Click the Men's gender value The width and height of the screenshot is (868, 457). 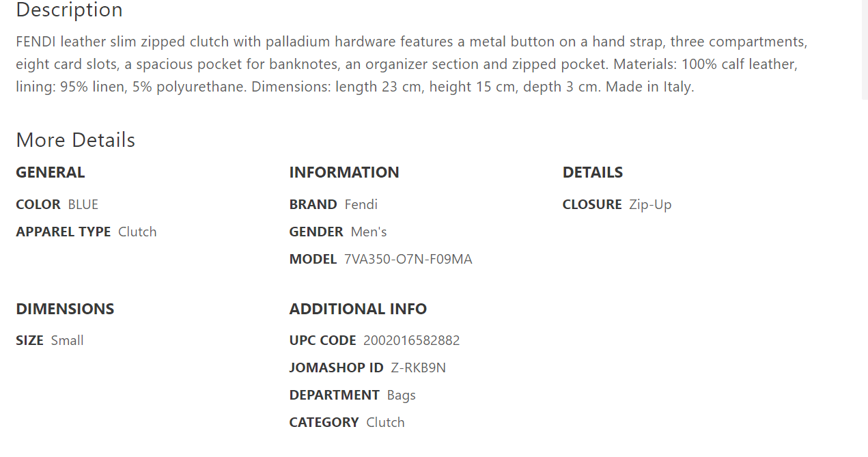point(369,232)
